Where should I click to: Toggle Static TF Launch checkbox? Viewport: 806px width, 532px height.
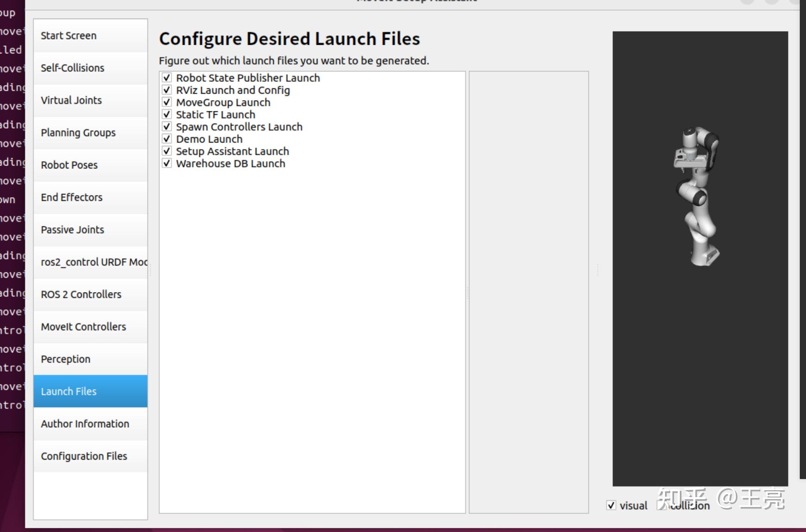click(x=166, y=114)
